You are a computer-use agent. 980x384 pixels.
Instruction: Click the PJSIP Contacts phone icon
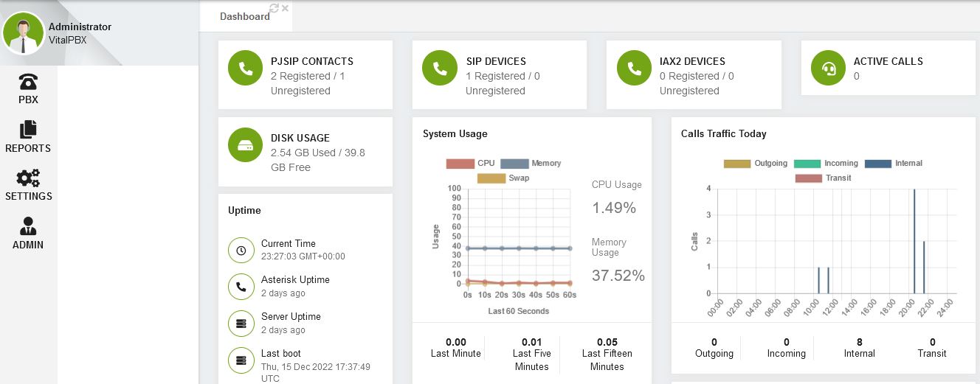pyautogui.click(x=246, y=69)
